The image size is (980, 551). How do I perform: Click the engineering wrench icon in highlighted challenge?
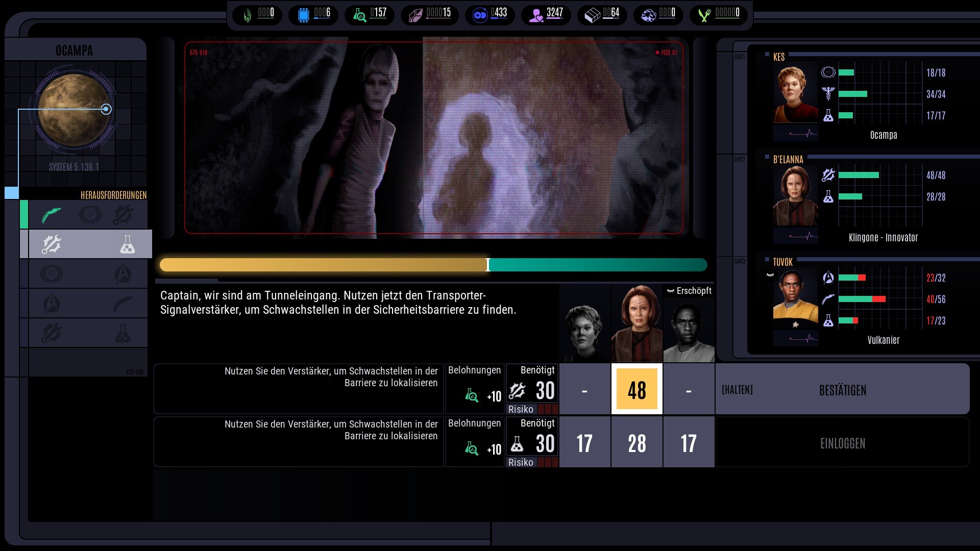tap(52, 244)
